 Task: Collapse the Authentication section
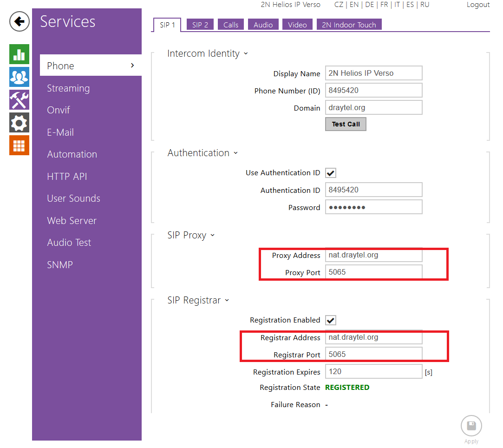(x=235, y=153)
